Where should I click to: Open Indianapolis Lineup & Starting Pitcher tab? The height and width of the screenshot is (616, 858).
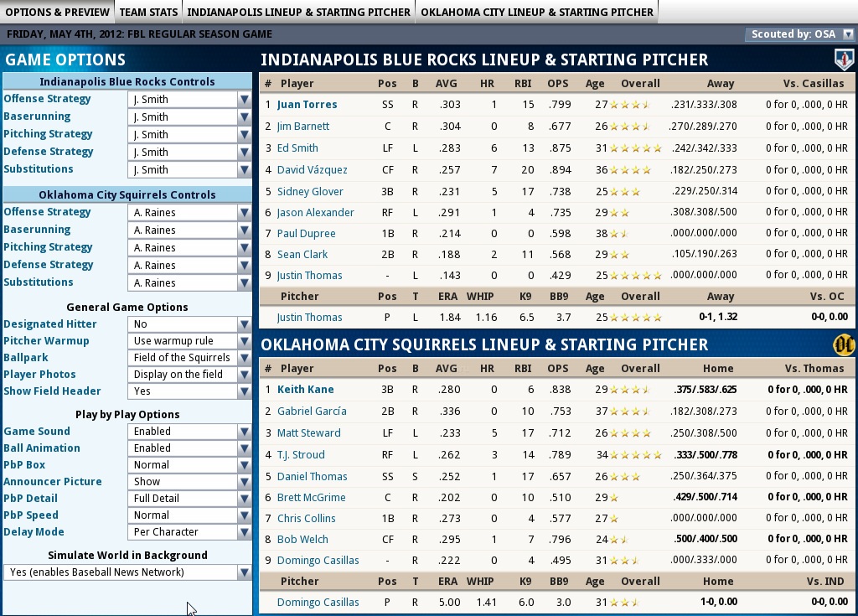[x=298, y=13]
